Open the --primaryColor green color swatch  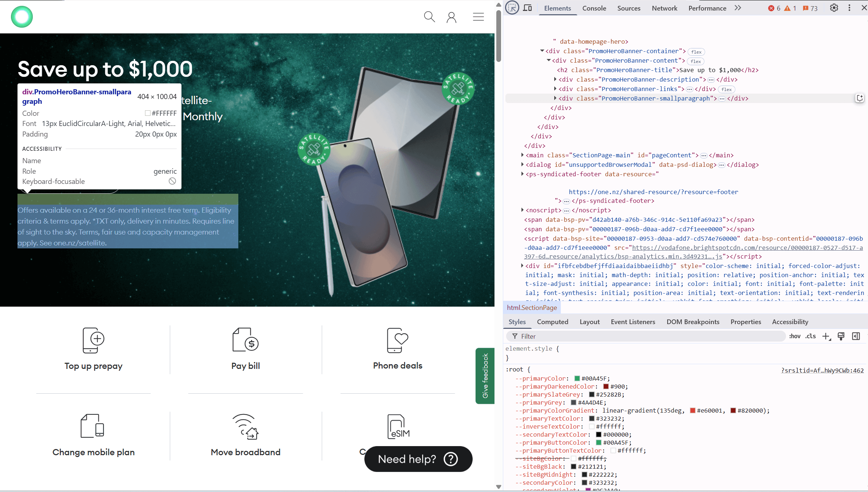point(577,379)
